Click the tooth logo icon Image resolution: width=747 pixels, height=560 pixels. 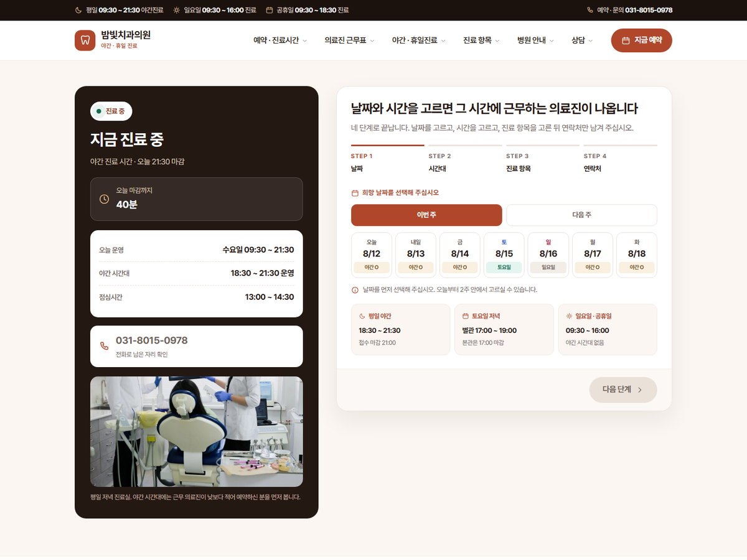pos(85,40)
